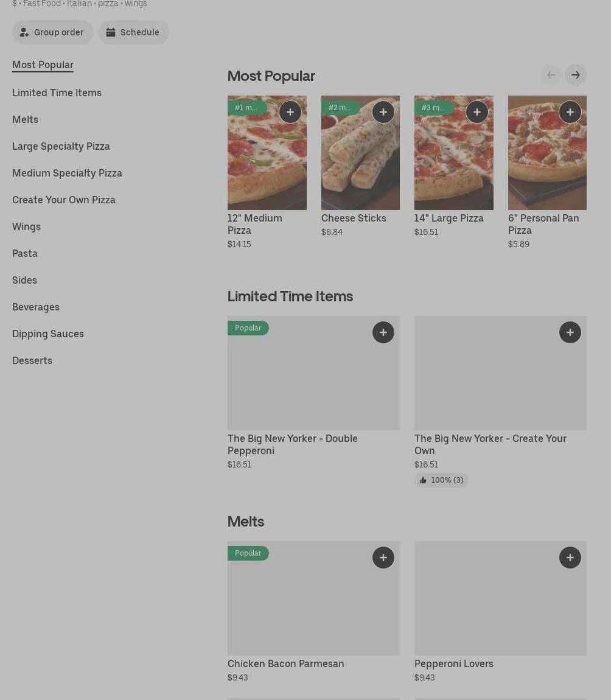Start a Group order
Image resolution: width=611 pixels, height=700 pixels.
coord(52,32)
